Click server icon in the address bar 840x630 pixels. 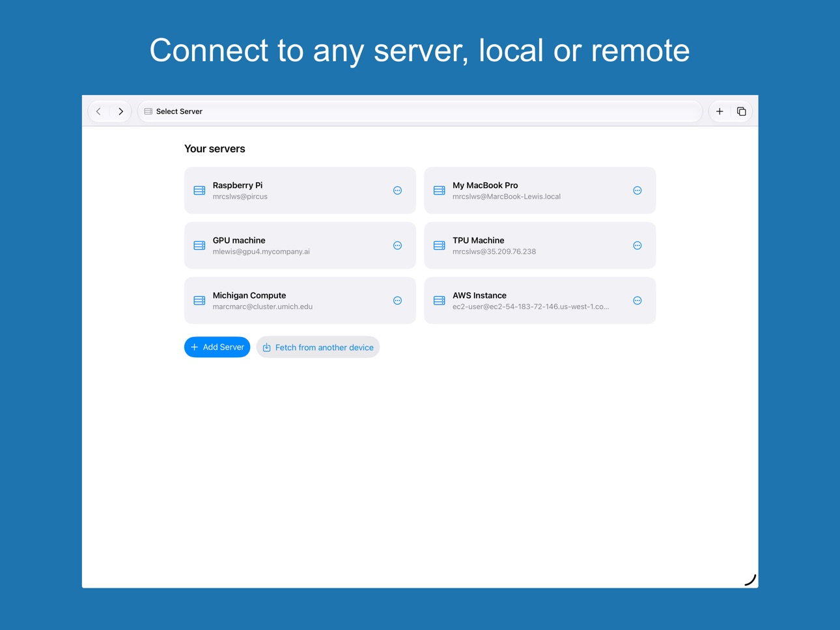(x=148, y=111)
